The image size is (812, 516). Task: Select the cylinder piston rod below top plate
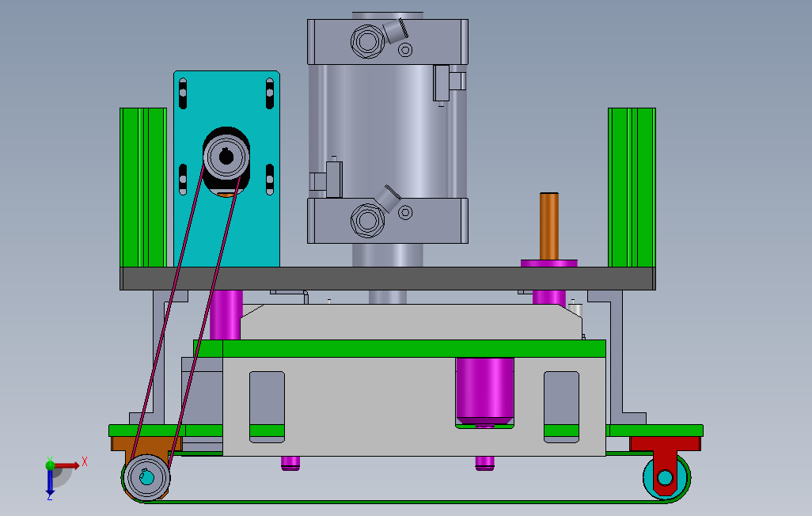[387, 297]
